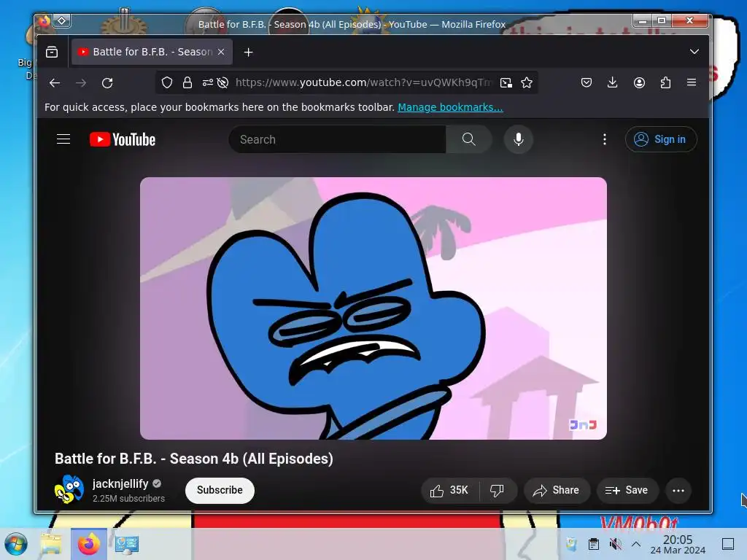Open more actions ellipsis under the video

[x=678, y=491]
